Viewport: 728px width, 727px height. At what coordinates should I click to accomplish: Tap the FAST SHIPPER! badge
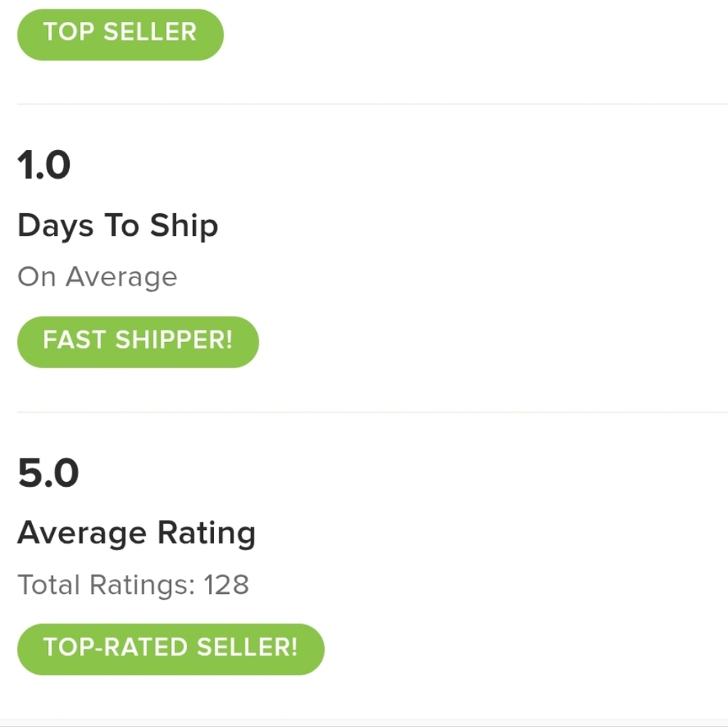coord(138,341)
